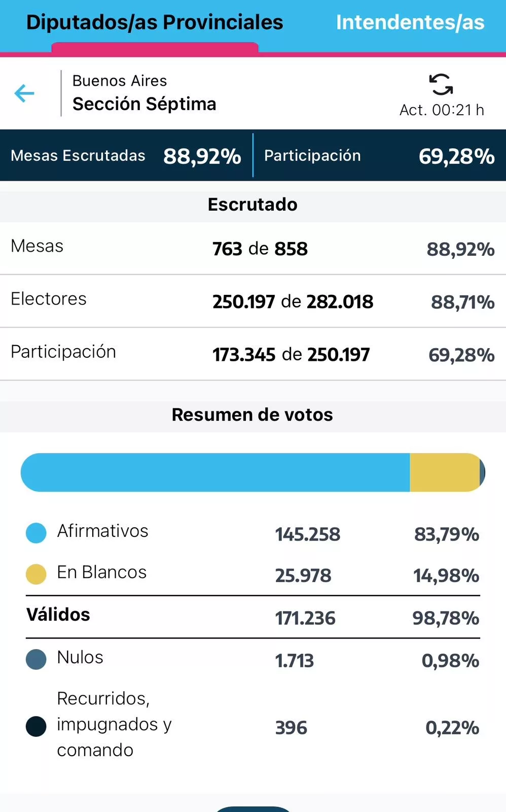The width and height of the screenshot is (506, 812).
Task: Open the Intendentes/as tab
Action: 410,23
